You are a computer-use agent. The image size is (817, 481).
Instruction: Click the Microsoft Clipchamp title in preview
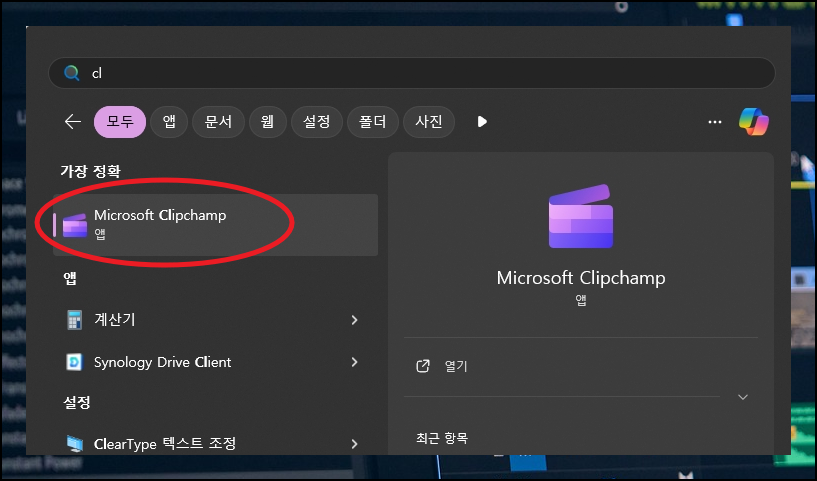[x=581, y=278]
